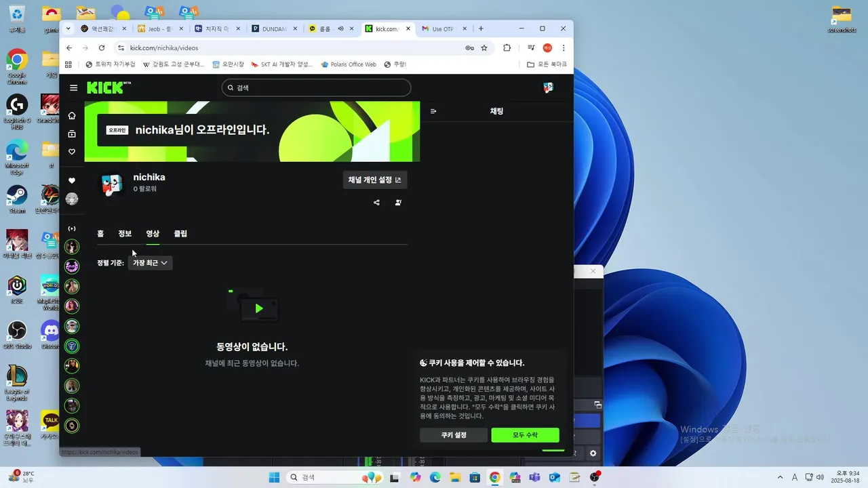Open the Windows Start button
868x488 pixels.
click(x=274, y=477)
